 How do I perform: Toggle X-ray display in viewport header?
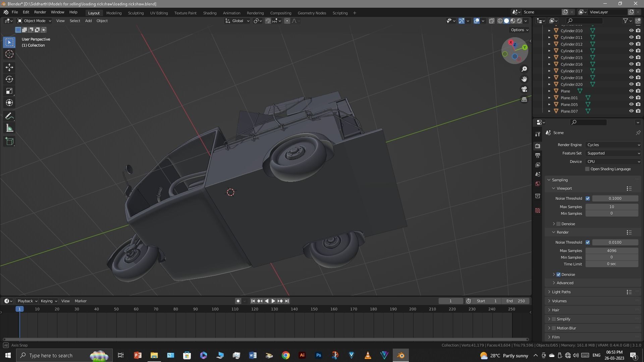tap(492, 21)
